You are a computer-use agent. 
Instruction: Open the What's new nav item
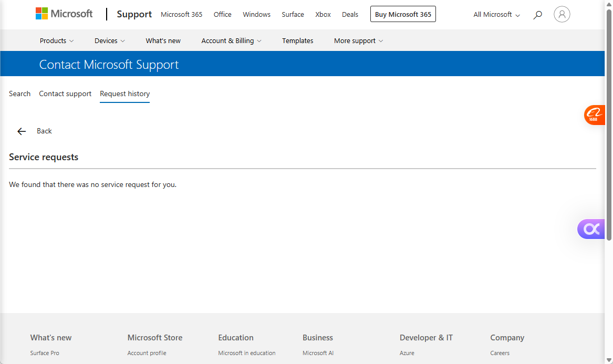point(163,40)
